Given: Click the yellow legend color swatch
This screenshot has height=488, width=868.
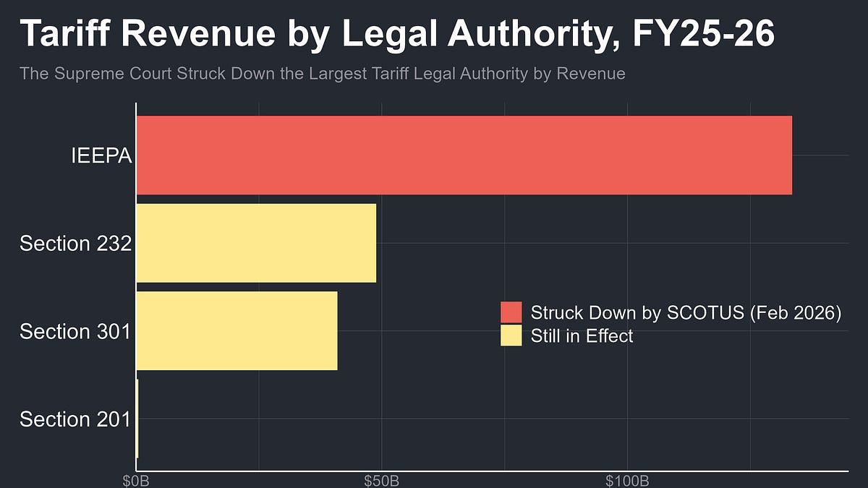Looking at the screenshot, I should pyautogui.click(x=511, y=335).
